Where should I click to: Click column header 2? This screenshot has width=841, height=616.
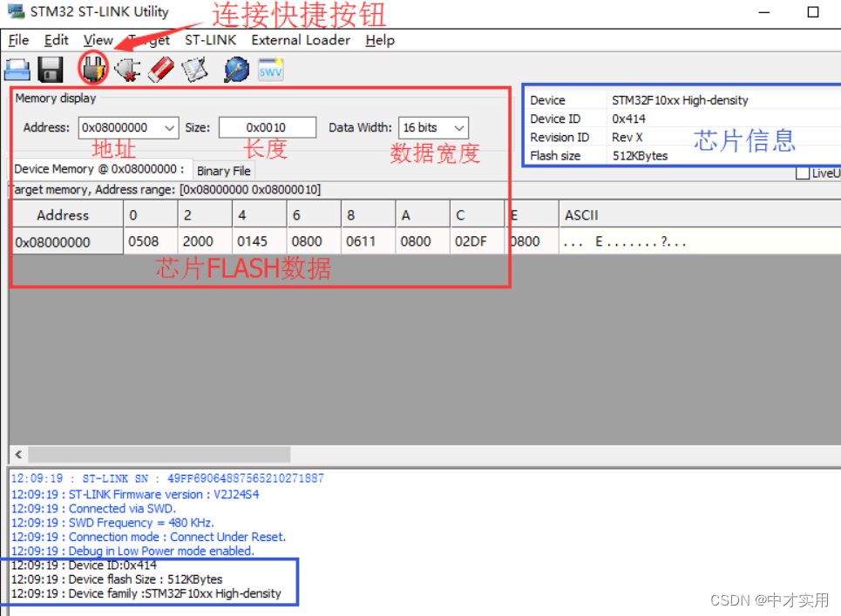(x=206, y=215)
